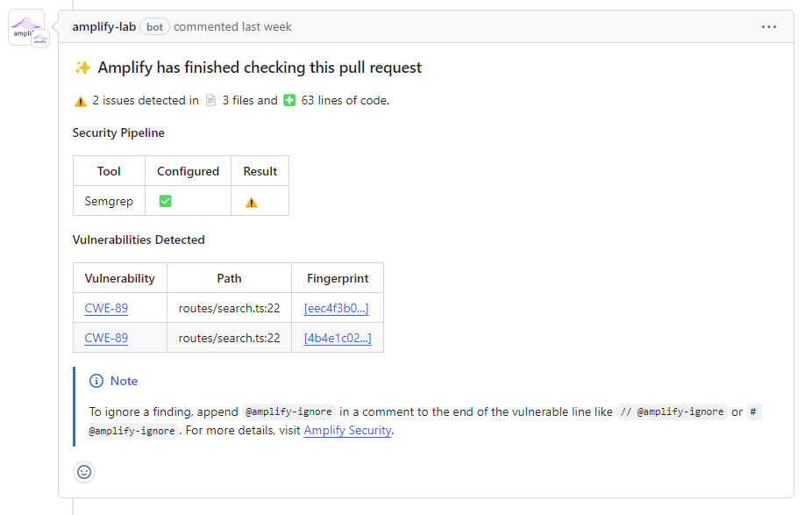Click the sparkles icon in the comment heading

point(82,67)
